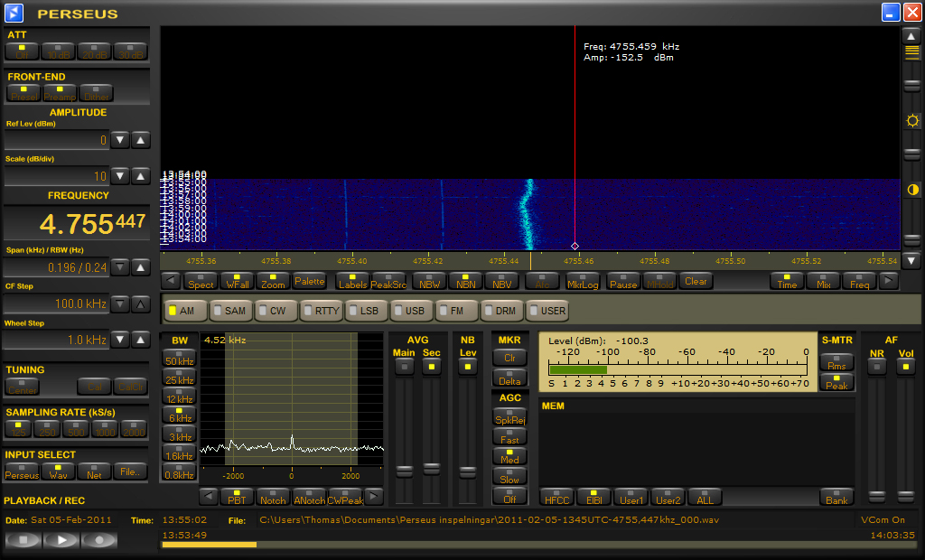The image size is (925, 560).
Task: Click the WFall waterfall button
Action: [238, 281]
